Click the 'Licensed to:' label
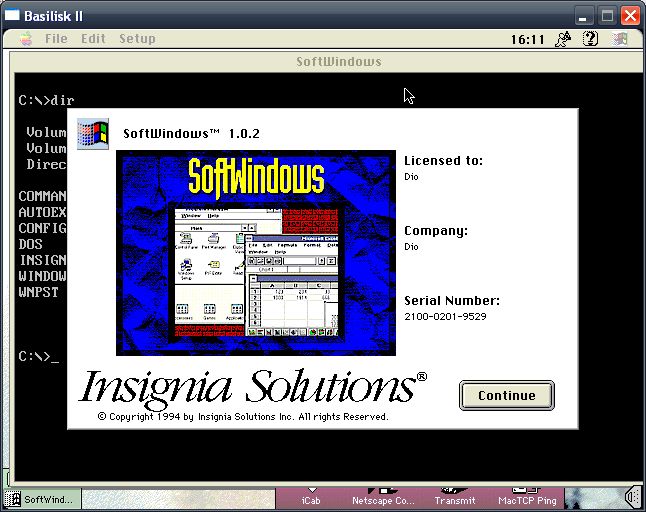 (443, 161)
